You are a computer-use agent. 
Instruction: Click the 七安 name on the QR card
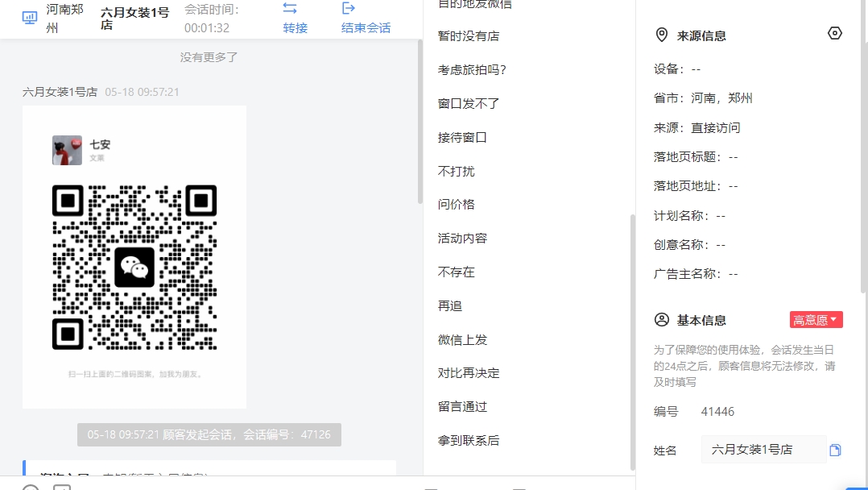[100, 145]
